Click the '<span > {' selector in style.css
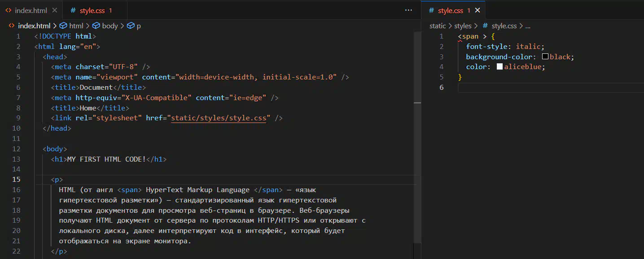The width and height of the screenshot is (644, 259). tap(476, 36)
